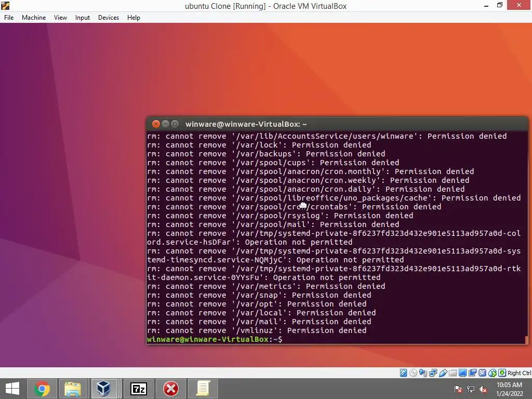Viewport: 532px width, 399px height.
Task: Click the '/var/backups' permission denied line
Action: pyautogui.click(x=266, y=154)
